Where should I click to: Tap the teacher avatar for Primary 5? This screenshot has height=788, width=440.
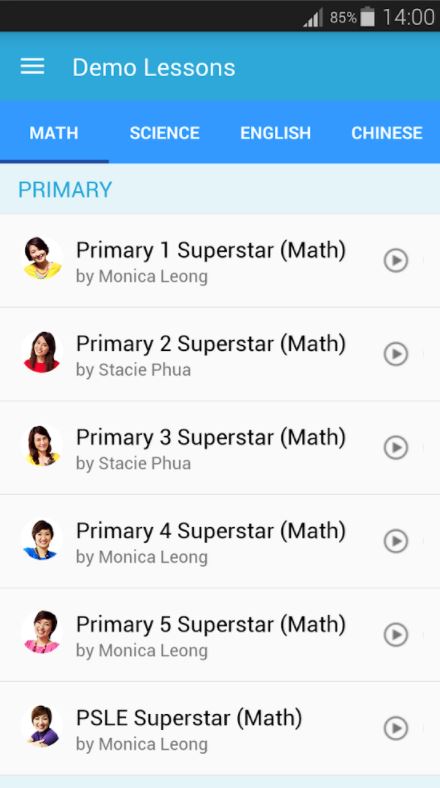pyautogui.click(x=42, y=632)
